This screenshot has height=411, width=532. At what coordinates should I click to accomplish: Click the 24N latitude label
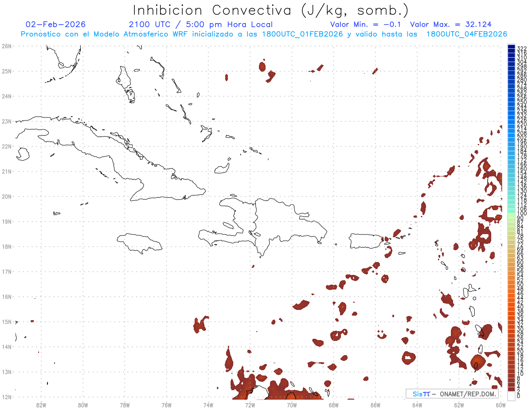(7, 96)
